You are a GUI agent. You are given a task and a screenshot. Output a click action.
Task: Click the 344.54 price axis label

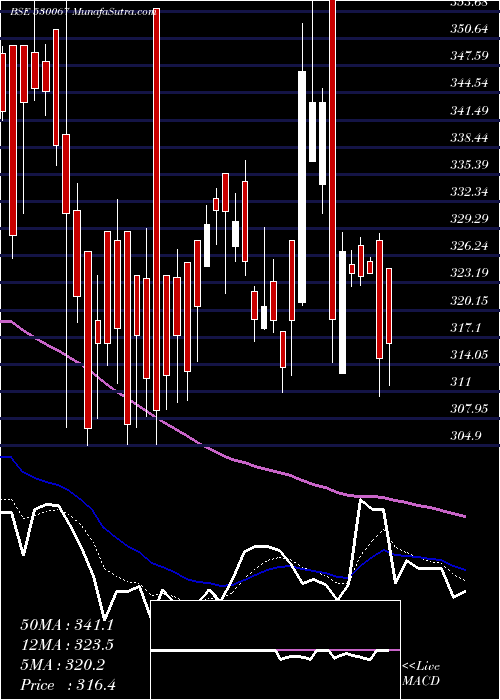point(468,83)
